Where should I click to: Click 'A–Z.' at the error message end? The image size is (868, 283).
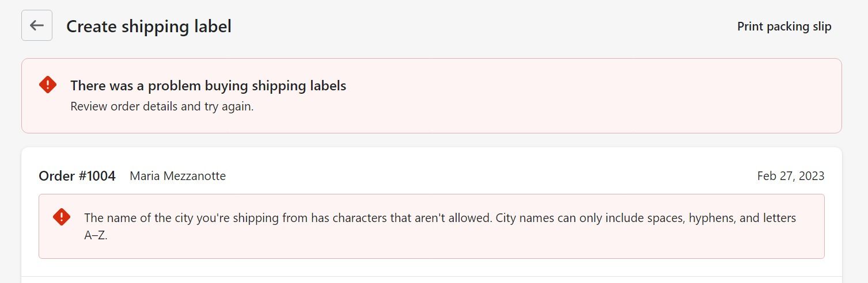[96, 236]
